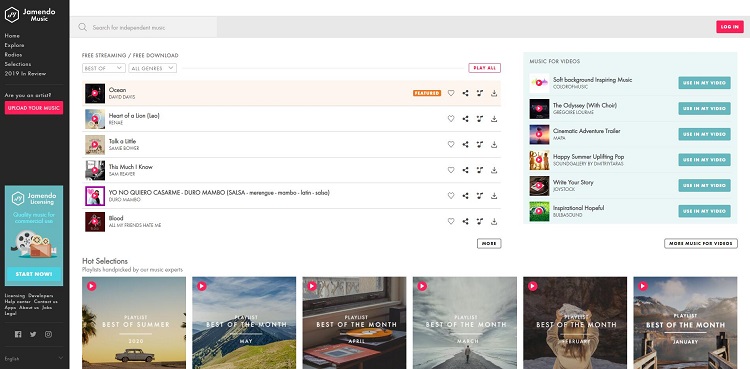The height and width of the screenshot is (369, 750).
Task: Open 2019 In Review page
Action: [x=25, y=74]
